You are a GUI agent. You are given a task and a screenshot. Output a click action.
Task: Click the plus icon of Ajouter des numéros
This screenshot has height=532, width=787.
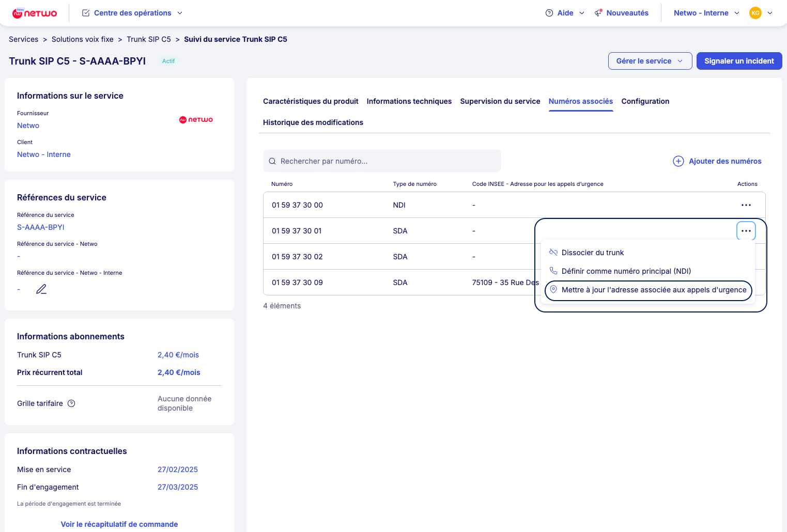tap(678, 161)
